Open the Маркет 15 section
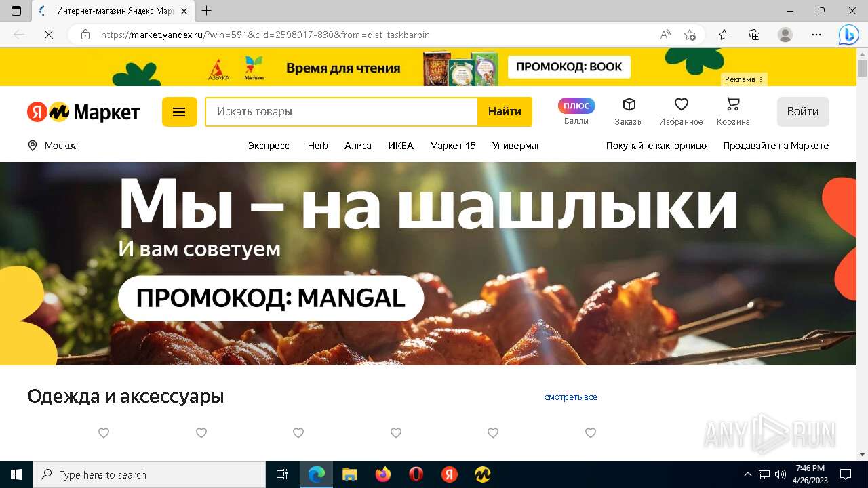This screenshot has width=868, height=488. 453,146
